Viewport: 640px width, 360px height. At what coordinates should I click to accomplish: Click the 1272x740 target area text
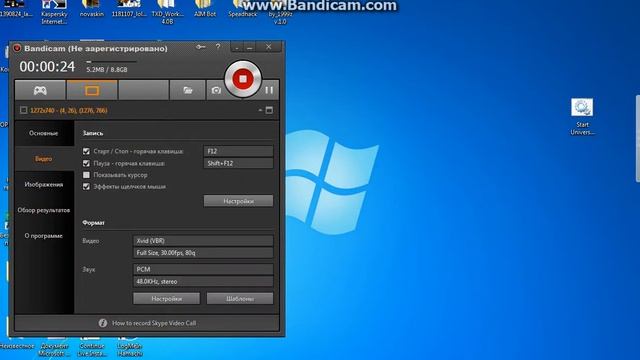pos(69,110)
